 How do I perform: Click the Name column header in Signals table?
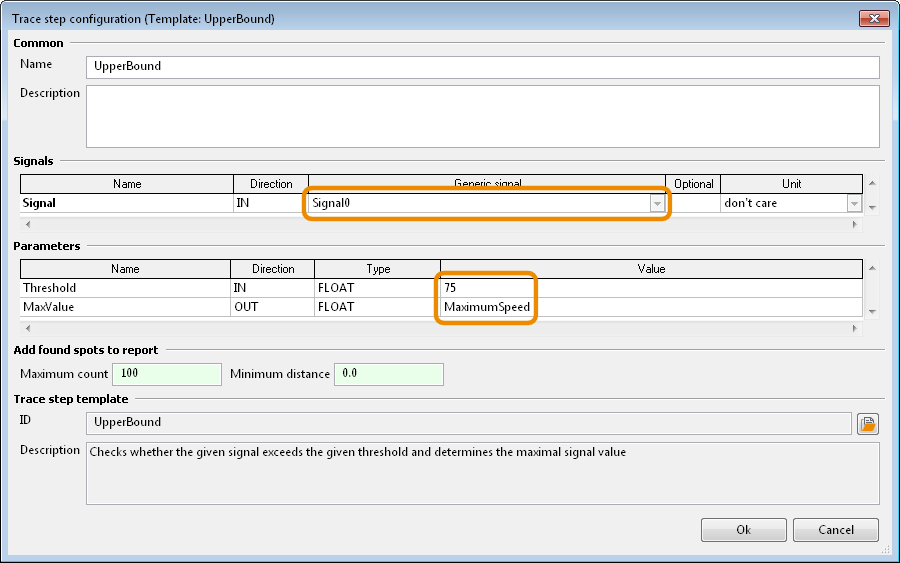coord(127,184)
